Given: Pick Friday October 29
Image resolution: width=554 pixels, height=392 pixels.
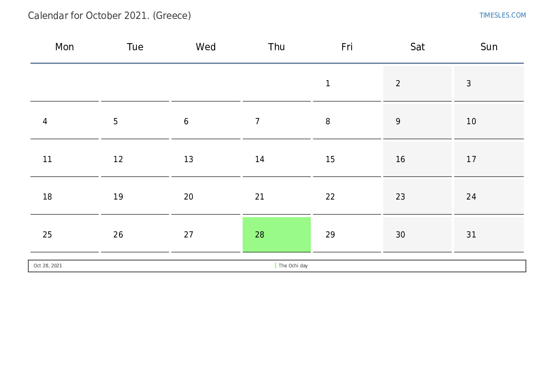Looking at the screenshot, I should 347,235.
